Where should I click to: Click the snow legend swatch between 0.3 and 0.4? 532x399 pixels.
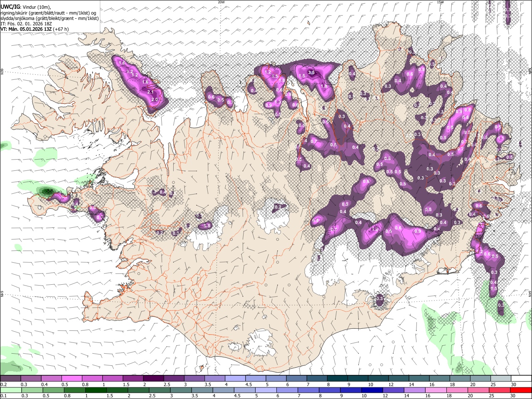[31, 378]
